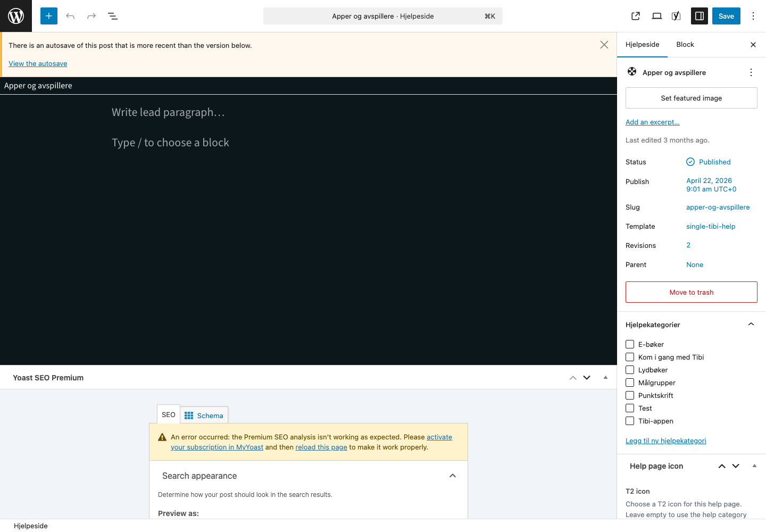The width and height of the screenshot is (766, 532).
Task: Check the Lydbøker category
Action: (630, 370)
